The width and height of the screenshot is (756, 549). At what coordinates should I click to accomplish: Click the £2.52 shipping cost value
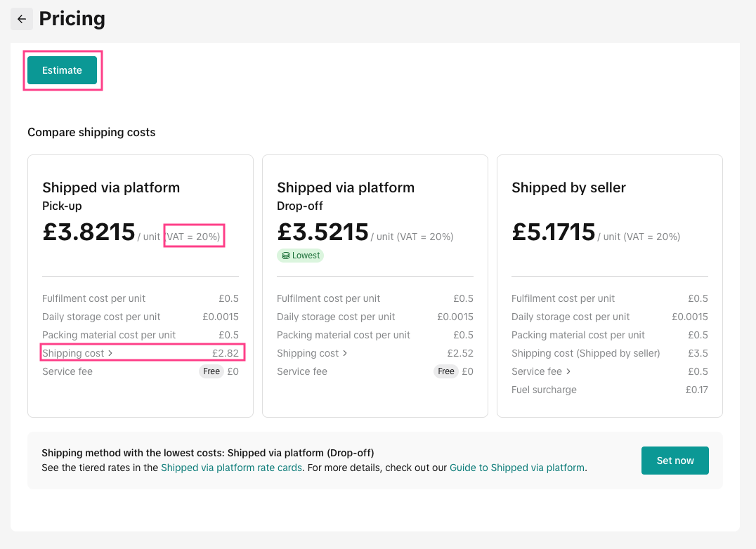click(460, 353)
